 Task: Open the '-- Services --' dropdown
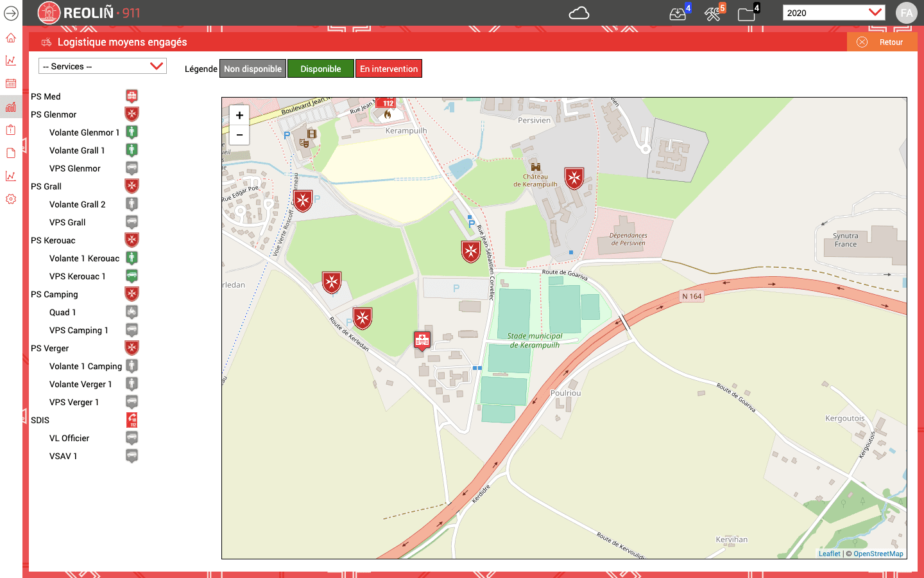(x=102, y=66)
